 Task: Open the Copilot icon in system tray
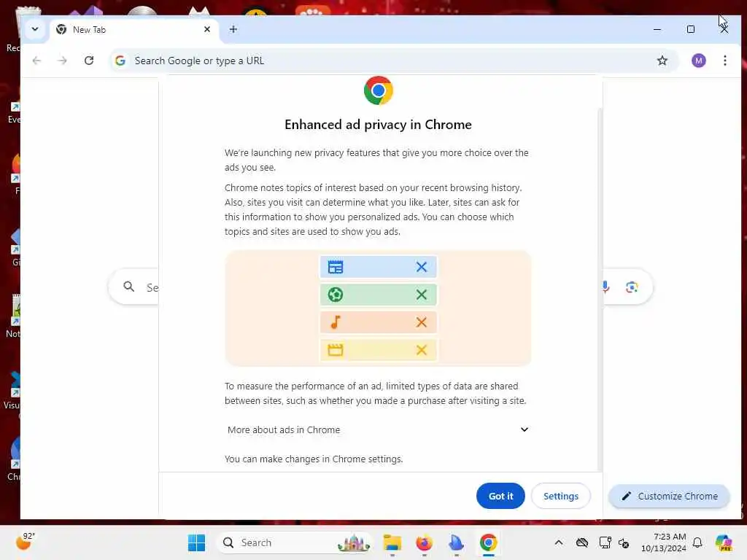coord(724,542)
